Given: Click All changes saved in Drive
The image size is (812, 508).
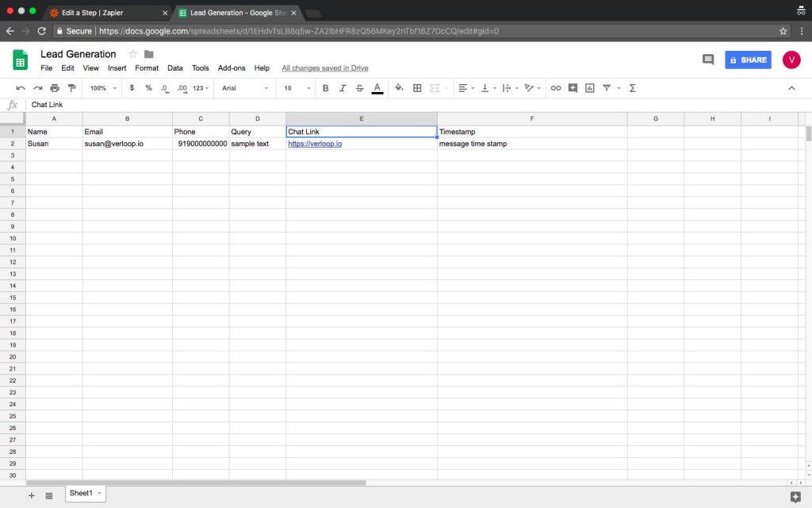Looking at the screenshot, I should pyautogui.click(x=324, y=68).
